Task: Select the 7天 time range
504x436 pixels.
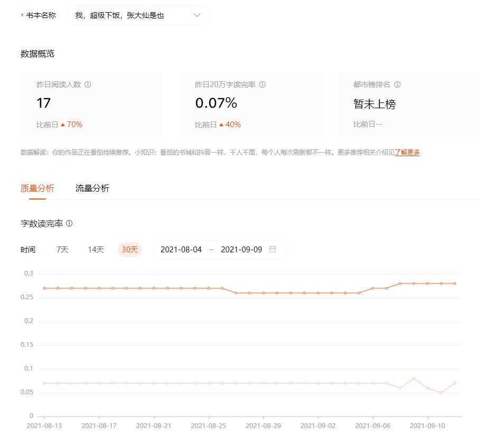Action: click(x=63, y=249)
